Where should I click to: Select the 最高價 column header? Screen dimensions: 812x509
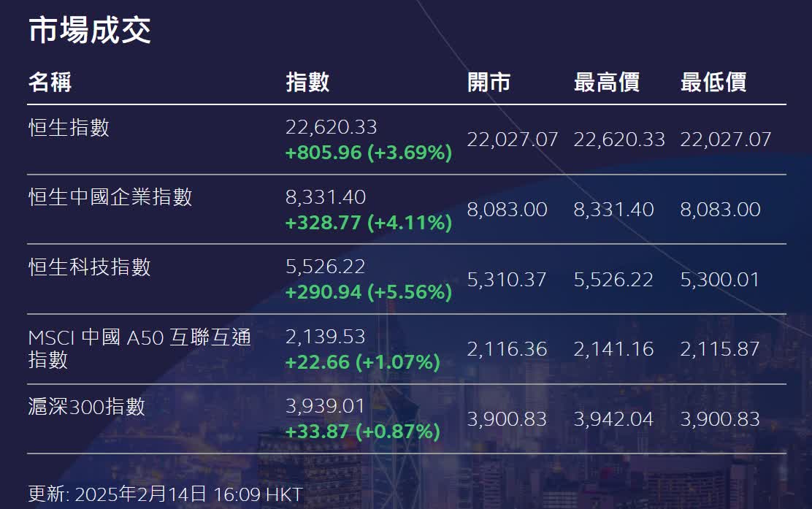pyautogui.click(x=606, y=82)
